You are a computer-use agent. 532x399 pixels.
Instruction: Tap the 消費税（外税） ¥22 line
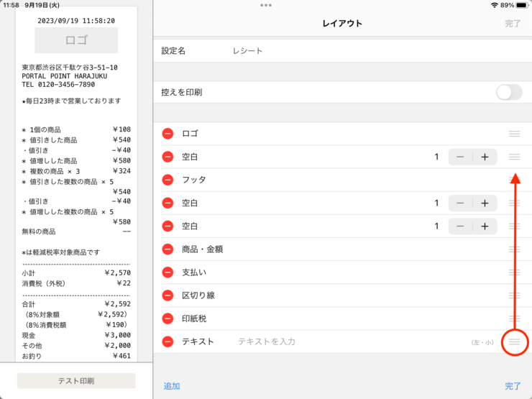click(x=76, y=283)
